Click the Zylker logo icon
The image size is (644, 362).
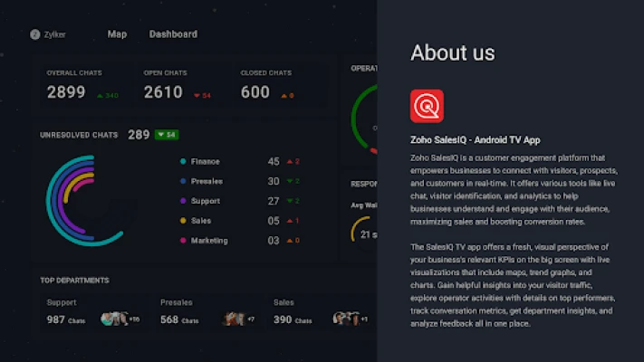click(34, 34)
